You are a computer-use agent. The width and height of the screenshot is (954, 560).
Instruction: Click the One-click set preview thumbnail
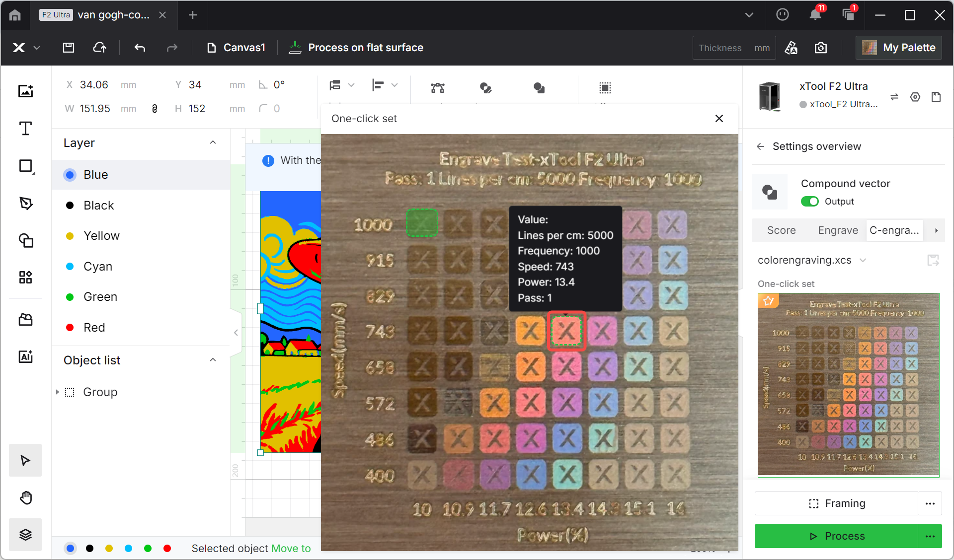848,385
